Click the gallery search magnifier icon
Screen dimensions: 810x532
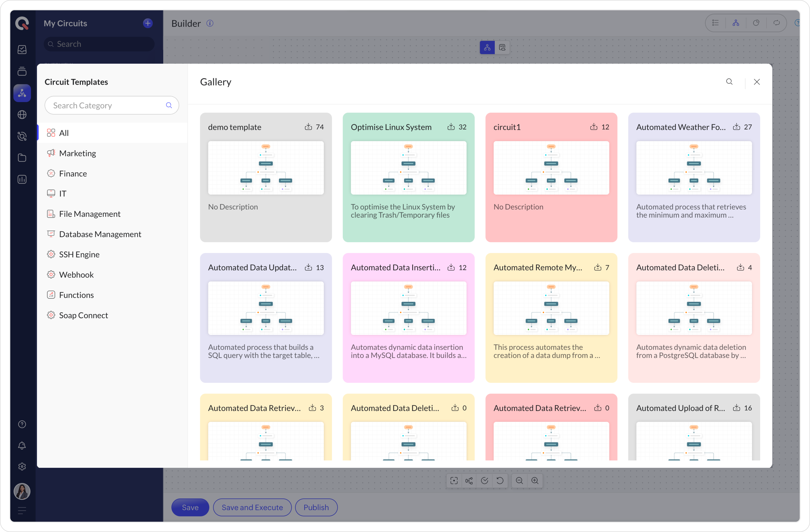(x=729, y=82)
